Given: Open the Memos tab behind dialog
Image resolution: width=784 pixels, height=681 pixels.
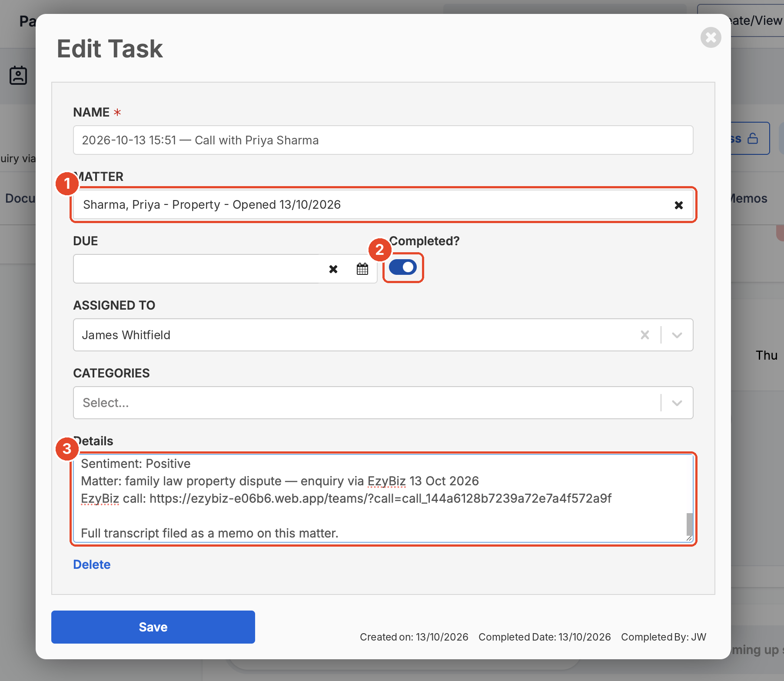Looking at the screenshot, I should [748, 198].
